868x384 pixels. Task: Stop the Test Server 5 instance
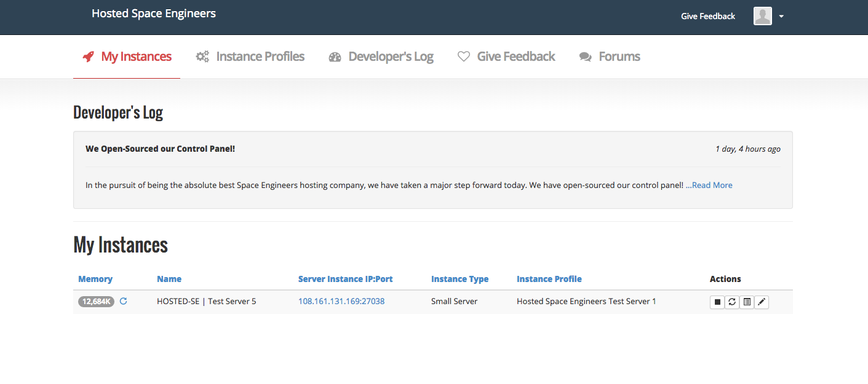coord(717,302)
